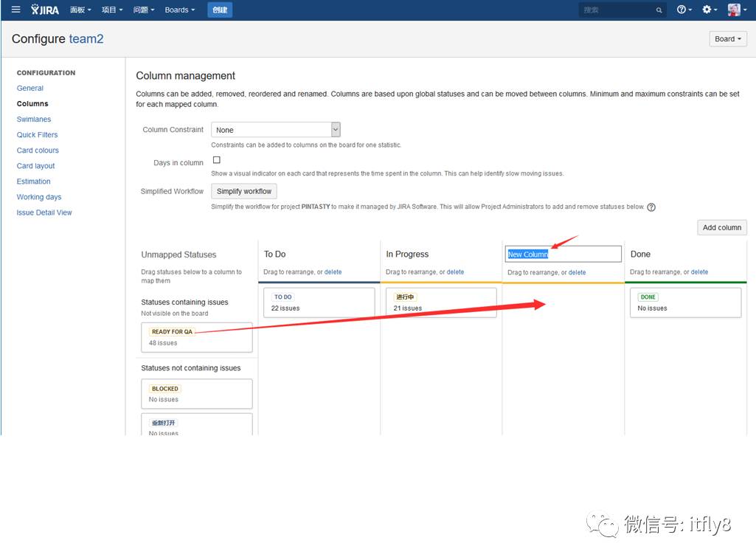Viewport: 756px width, 560px height.
Task: Open the team2 board link
Action: 86,39
